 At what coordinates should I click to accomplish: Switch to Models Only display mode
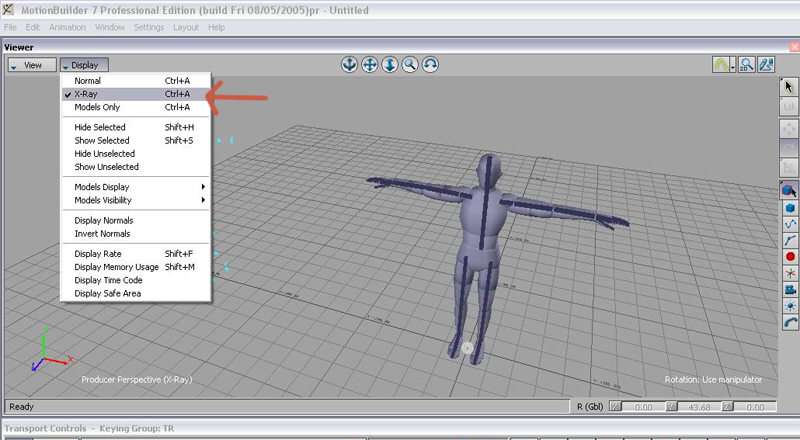[97, 107]
